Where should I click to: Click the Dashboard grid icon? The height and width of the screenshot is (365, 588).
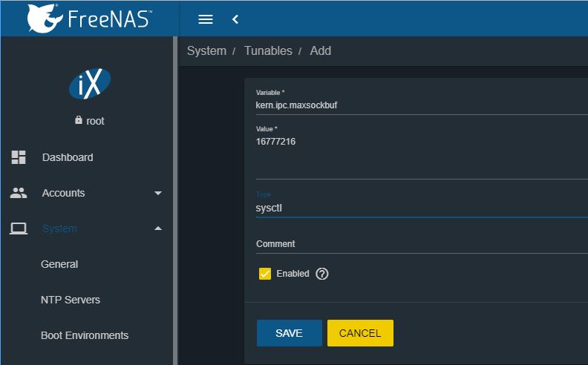point(19,157)
